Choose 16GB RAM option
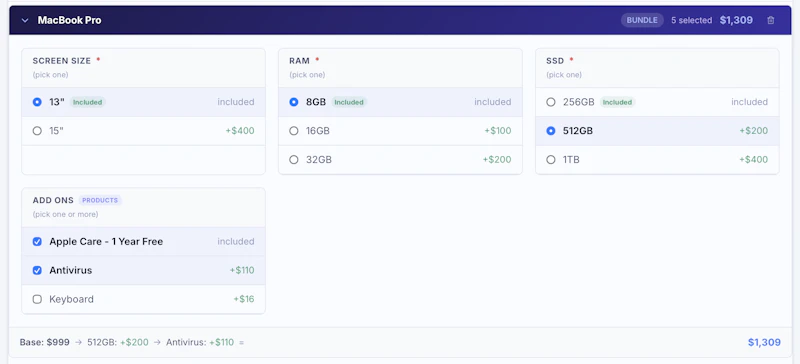 point(400,131)
